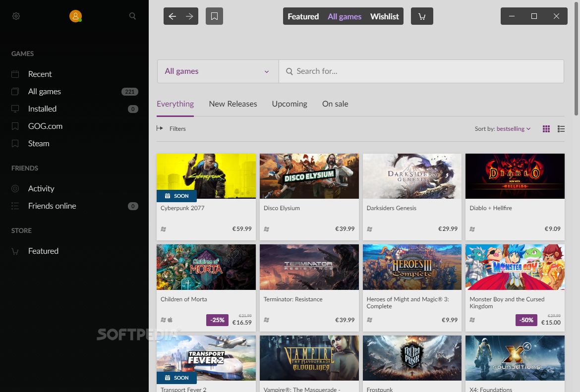The height and width of the screenshot is (392, 580).
Task: Click the €9.99 price on Heroes III
Action: point(450,320)
